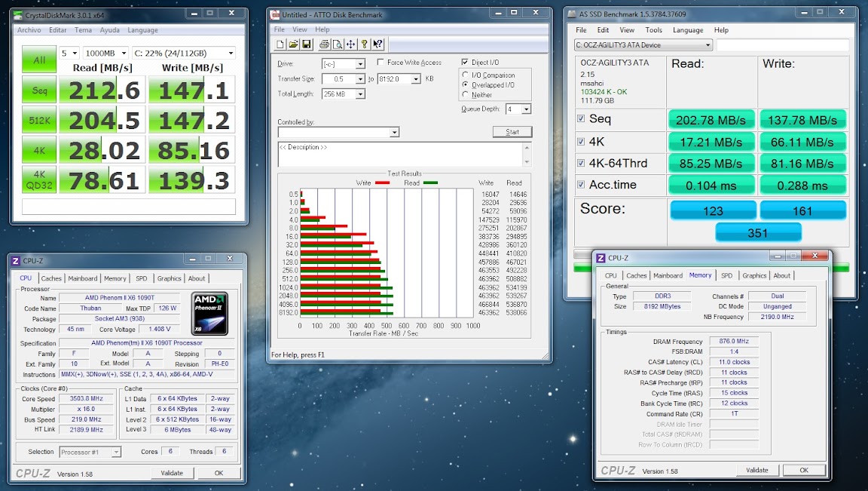This screenshot has width=868, height=491.
Task: Click the Description text box in ATTO
Action: (x=399, y=154)
